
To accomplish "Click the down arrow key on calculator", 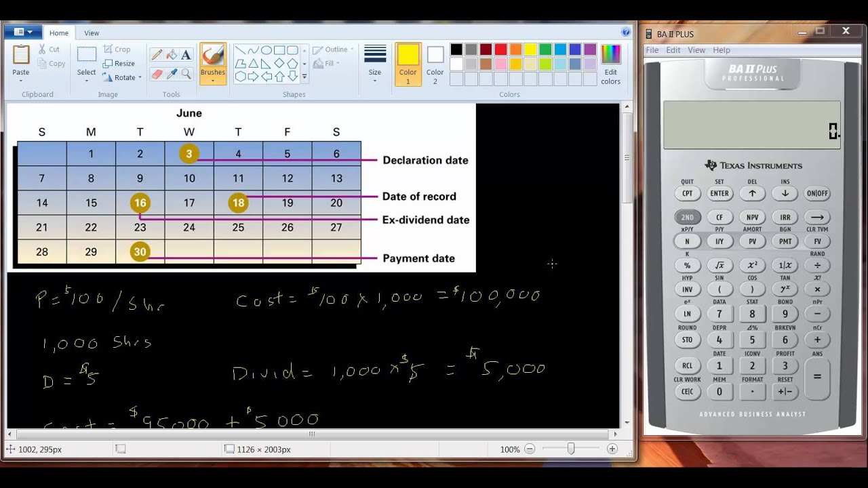I will (x=785, y=193).
